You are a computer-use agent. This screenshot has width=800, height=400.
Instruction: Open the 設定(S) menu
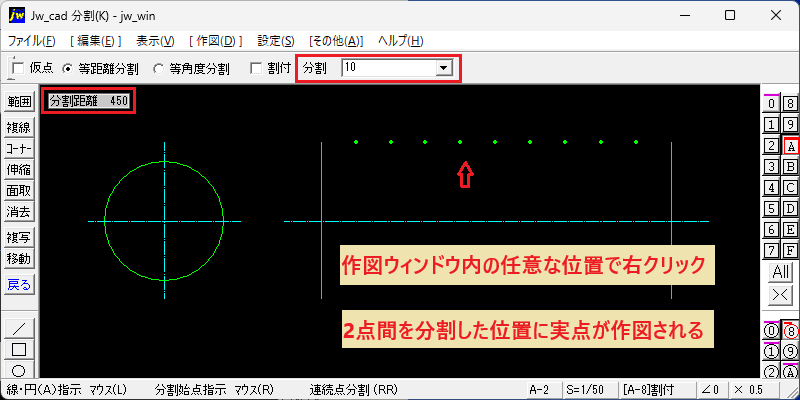[x=276, y=41]
